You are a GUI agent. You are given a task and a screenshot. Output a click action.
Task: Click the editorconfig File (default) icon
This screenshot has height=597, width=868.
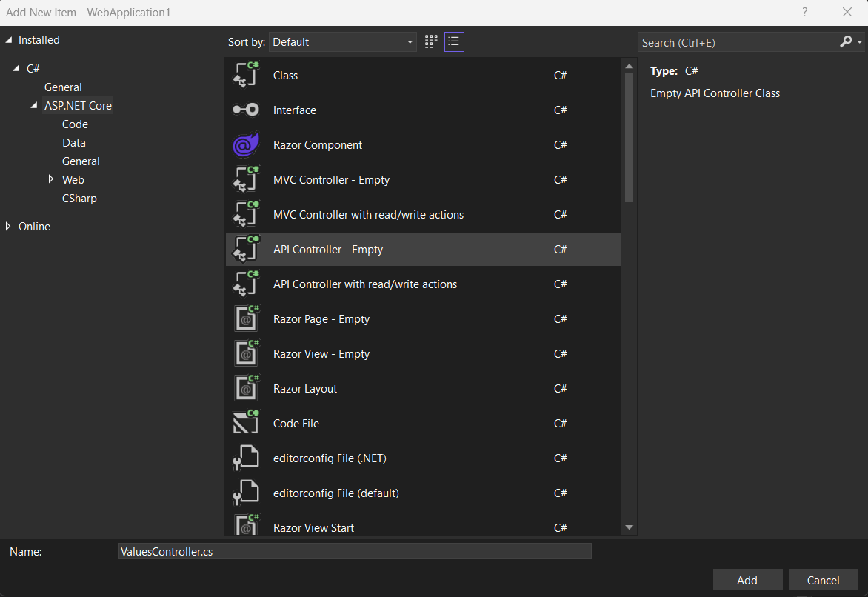(x=246, y=493)
